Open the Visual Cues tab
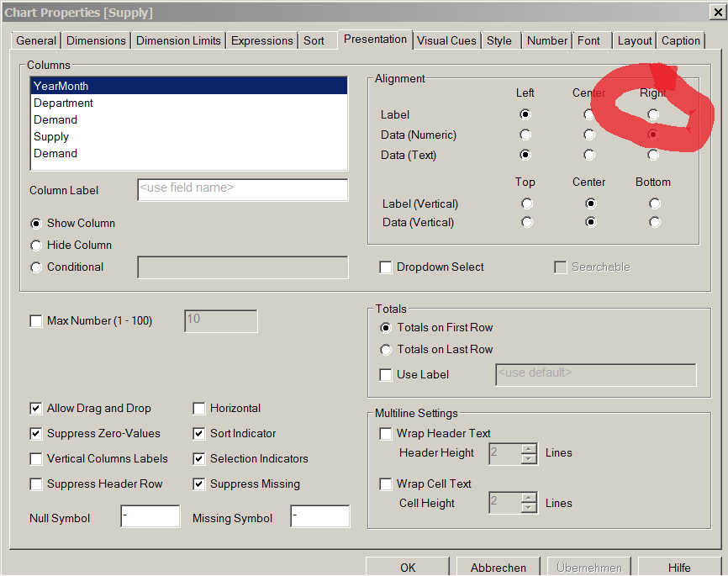The image size is (728, 576). [x=446, y=40]
